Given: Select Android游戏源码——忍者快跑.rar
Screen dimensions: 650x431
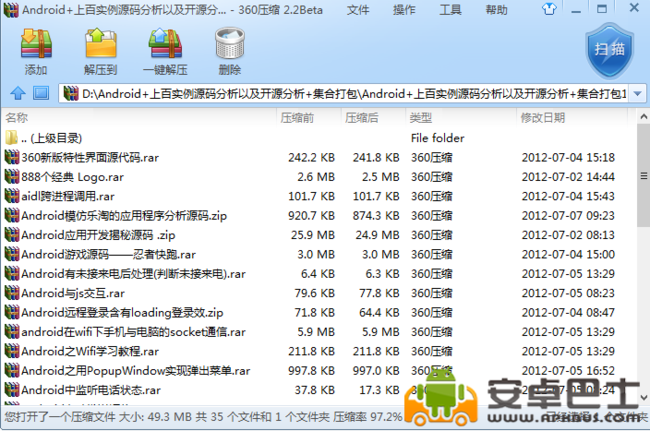Looking at the screenshot, I should 108,254.
